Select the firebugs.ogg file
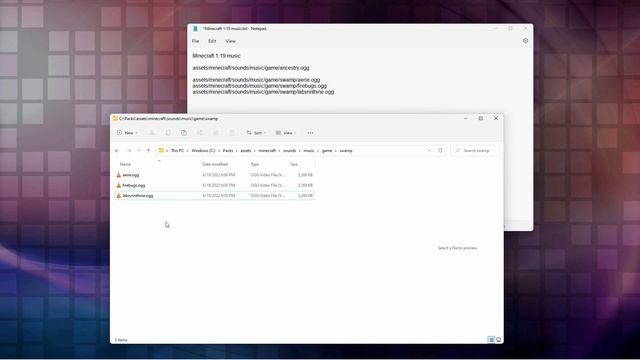 (x=214, y=185)
